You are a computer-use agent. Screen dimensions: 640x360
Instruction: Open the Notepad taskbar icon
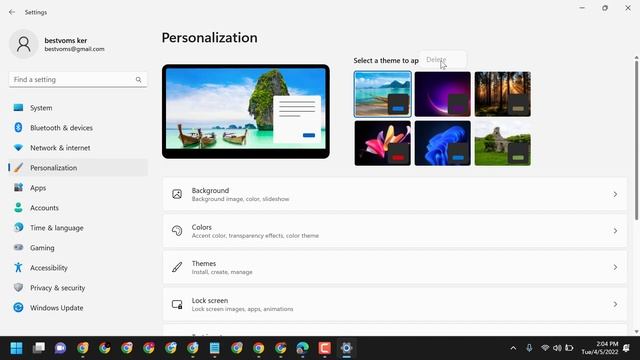pyautogui.click(x=214, y=348)
